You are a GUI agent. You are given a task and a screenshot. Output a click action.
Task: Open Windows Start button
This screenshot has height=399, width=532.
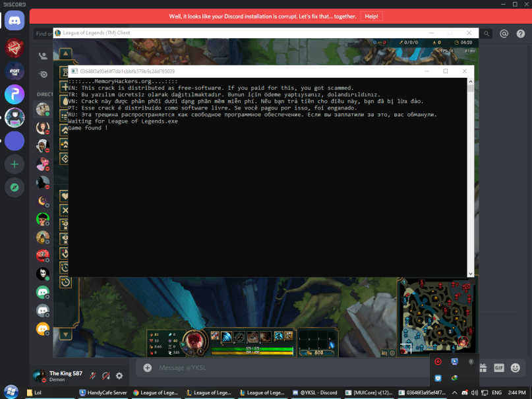tap(11, 392)
